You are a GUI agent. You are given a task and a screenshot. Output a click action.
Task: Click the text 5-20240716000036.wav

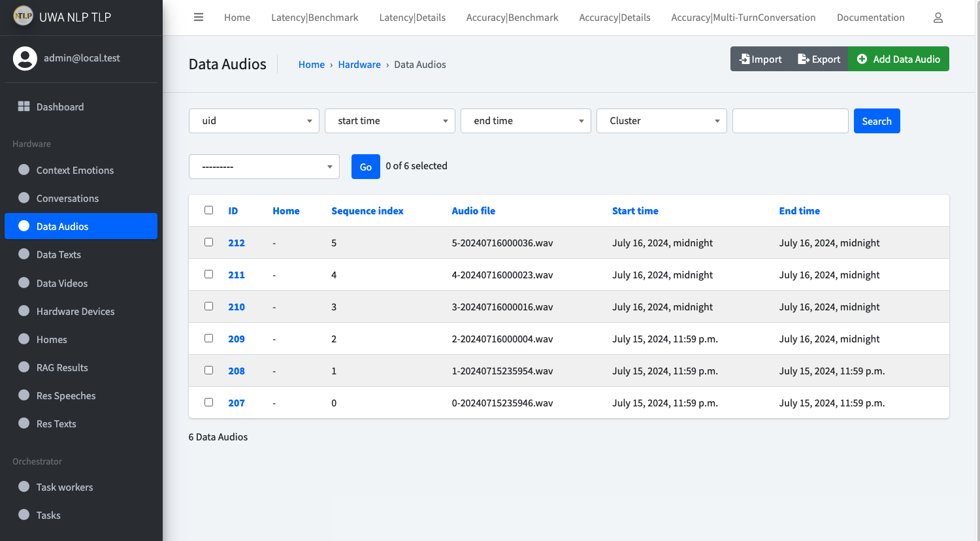point(502,243)
